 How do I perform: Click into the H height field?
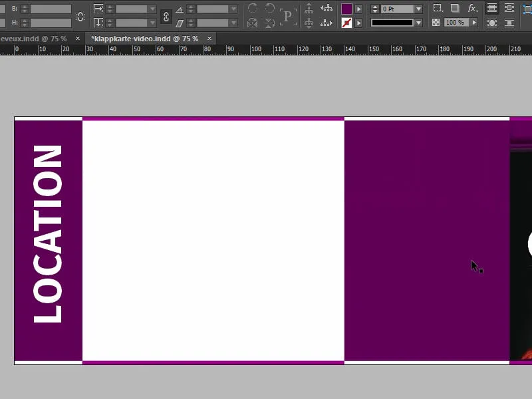pyautogui.click(x=51, y=23)
